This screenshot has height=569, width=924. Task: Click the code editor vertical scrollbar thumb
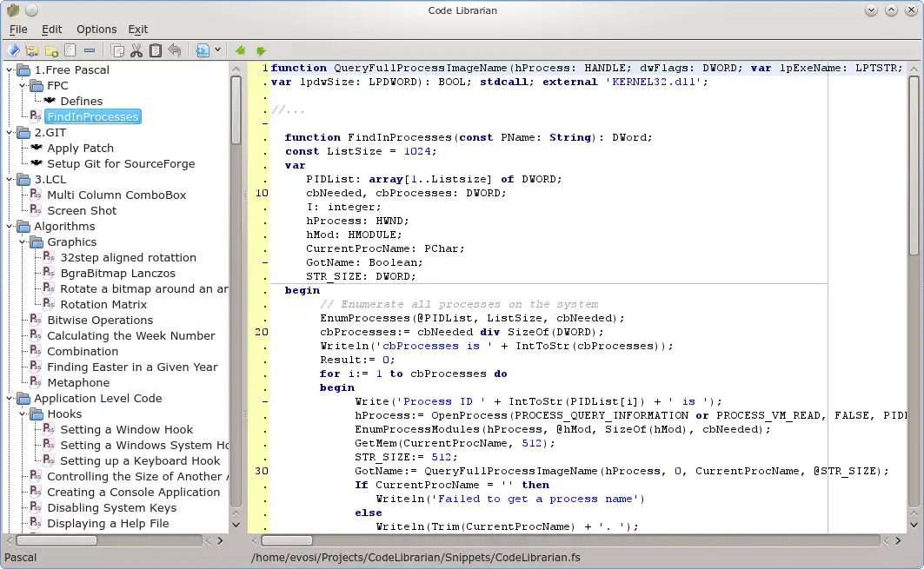click(914, 166)
